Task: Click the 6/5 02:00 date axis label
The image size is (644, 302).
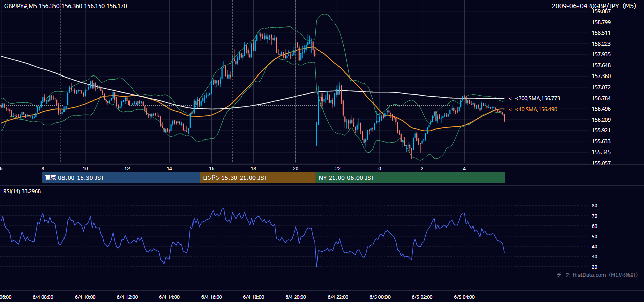Action: (422, 297)
